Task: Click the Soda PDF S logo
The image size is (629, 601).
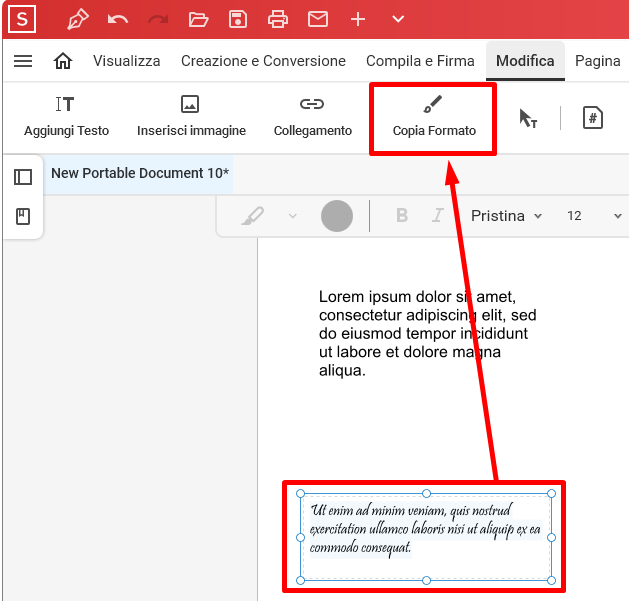Action: (x=22, y=19)
